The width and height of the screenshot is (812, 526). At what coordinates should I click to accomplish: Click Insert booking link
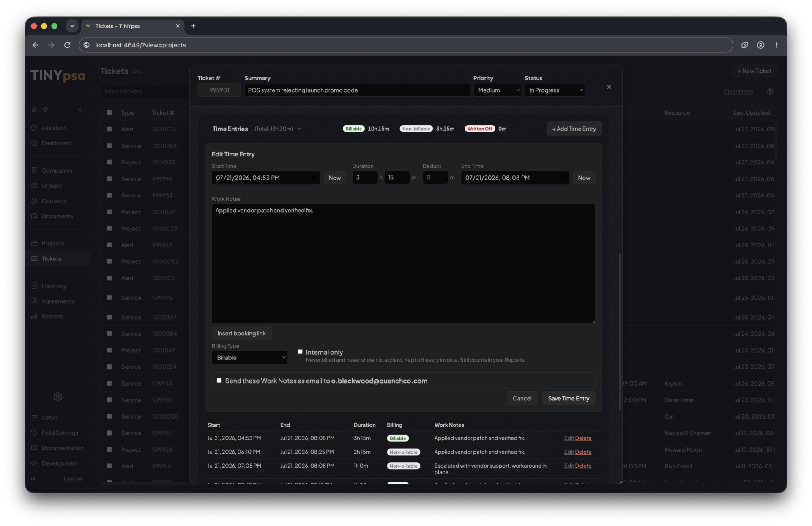pyautogui.click(x=241, y=333)
